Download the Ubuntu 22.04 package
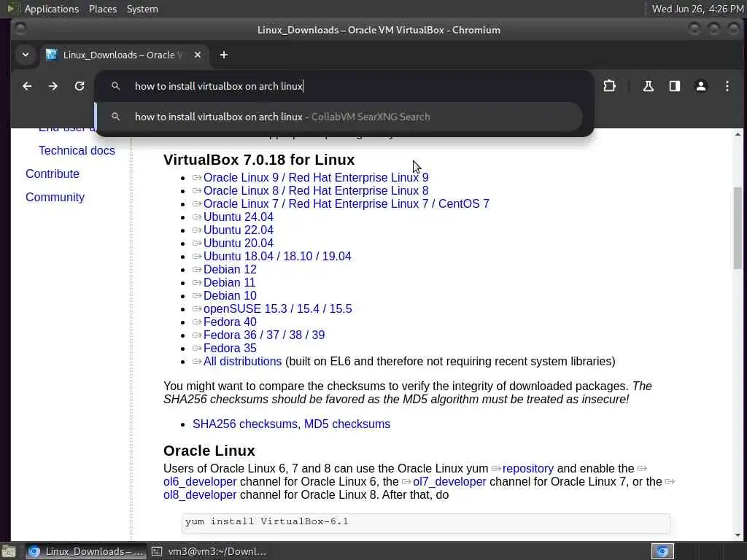The width and height of the screenshot is (747, 560). (239, 230)
